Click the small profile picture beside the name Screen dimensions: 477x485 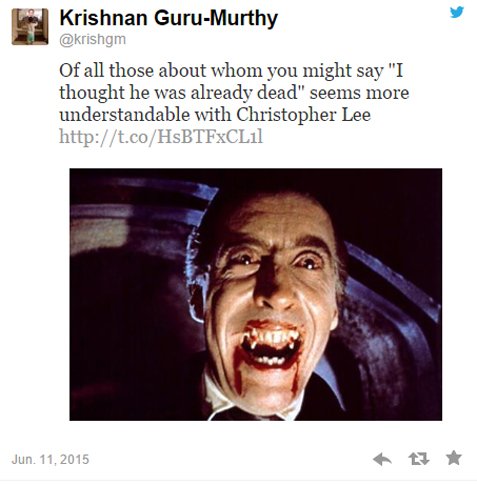tap(30, 27)
